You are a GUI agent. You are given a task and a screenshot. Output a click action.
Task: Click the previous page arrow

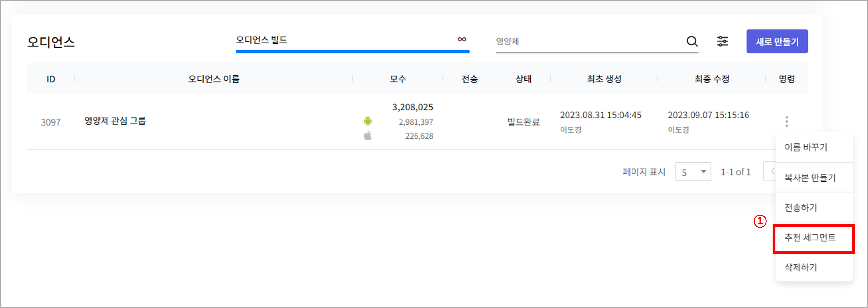(772, 172)
